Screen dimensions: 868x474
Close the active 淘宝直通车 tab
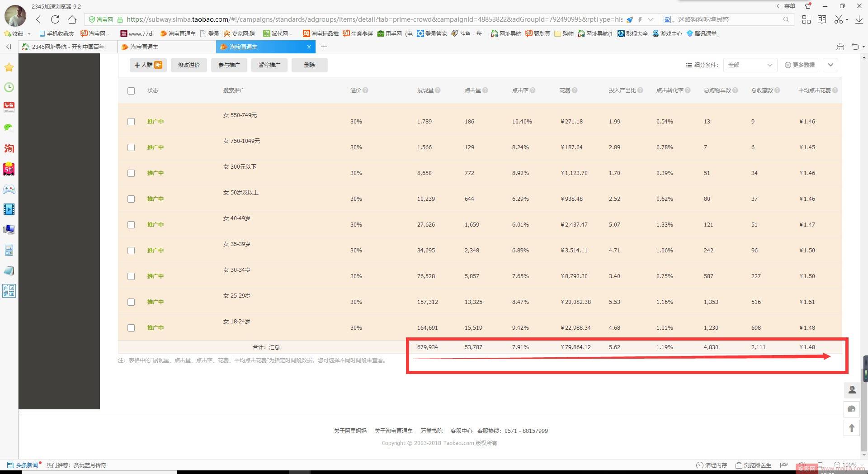coord(309,47)
